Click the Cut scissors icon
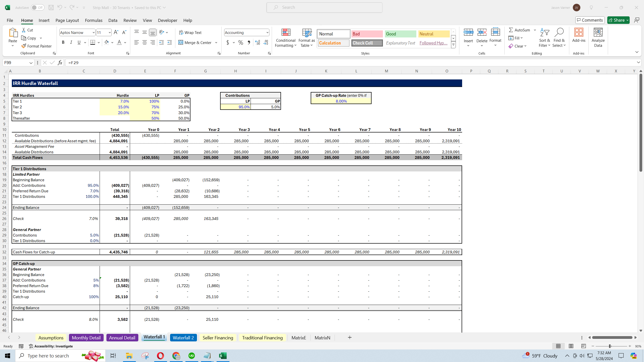644x362 pixels. point(24,30)
